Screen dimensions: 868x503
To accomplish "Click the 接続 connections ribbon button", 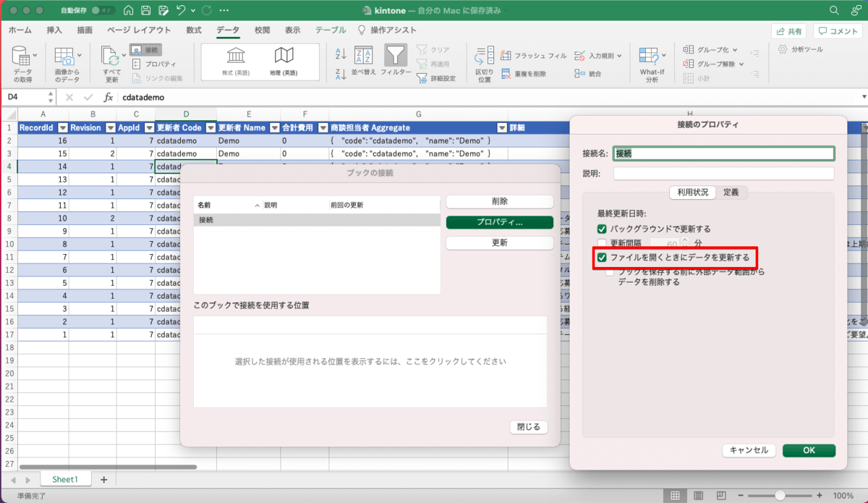I will [x=146, y=50].
